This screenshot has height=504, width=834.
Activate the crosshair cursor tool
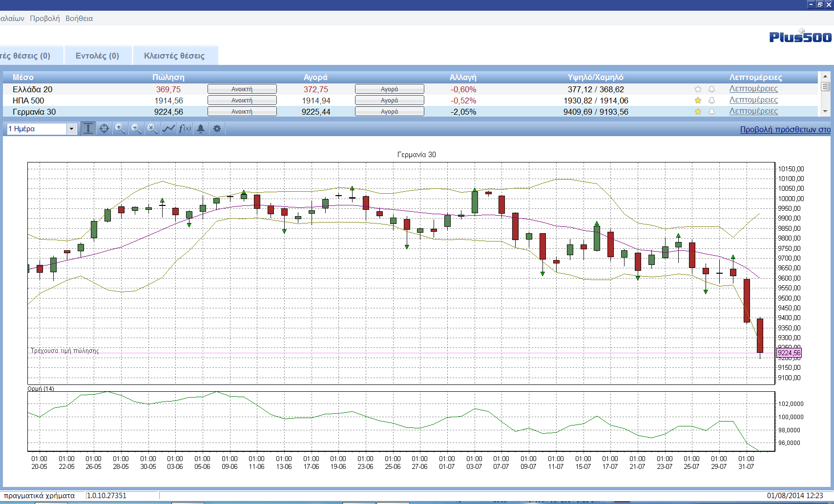(104, 129)
